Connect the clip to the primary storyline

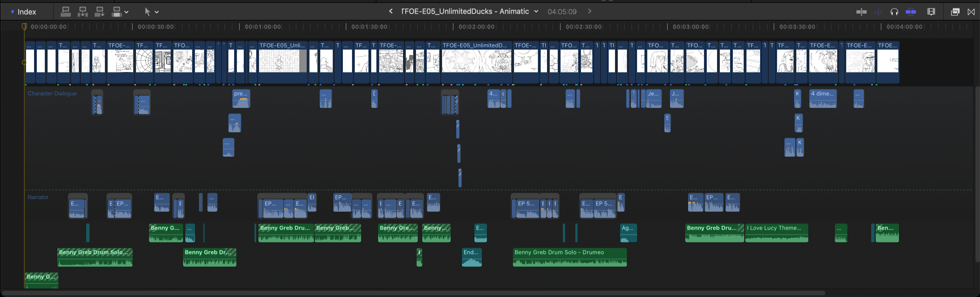[66, 11]
